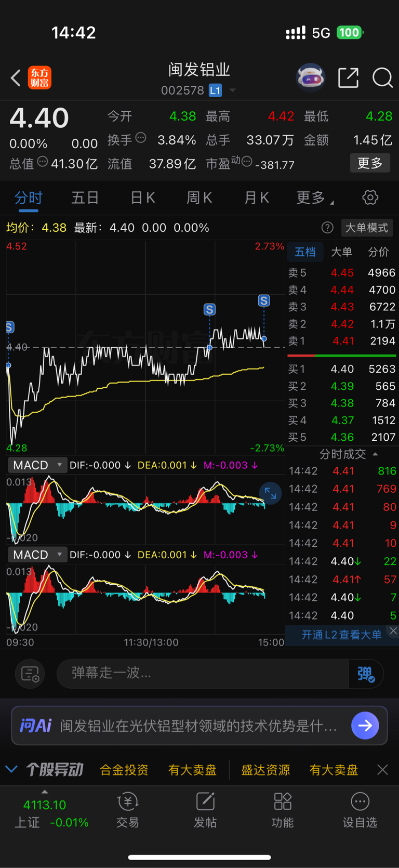Screen dimensions: 399x868
Task: Open the 问AI suggested question
Action: (x=199, y=726)
